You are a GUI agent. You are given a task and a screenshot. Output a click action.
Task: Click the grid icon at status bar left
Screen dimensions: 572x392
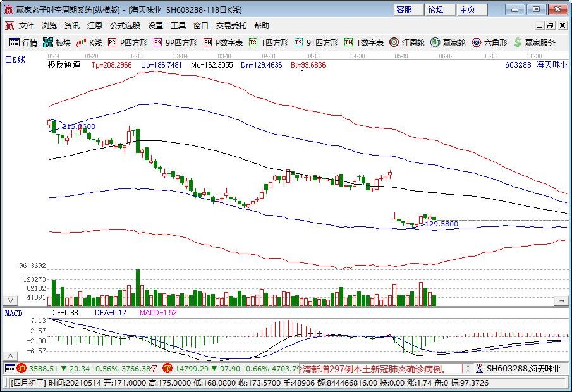tap(10, 368)
